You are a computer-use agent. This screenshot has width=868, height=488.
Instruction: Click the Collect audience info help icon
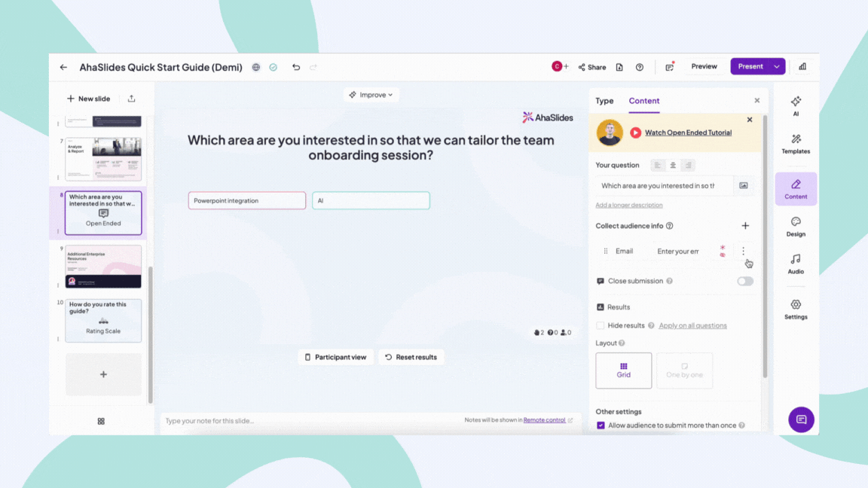[x=669, y=226]
